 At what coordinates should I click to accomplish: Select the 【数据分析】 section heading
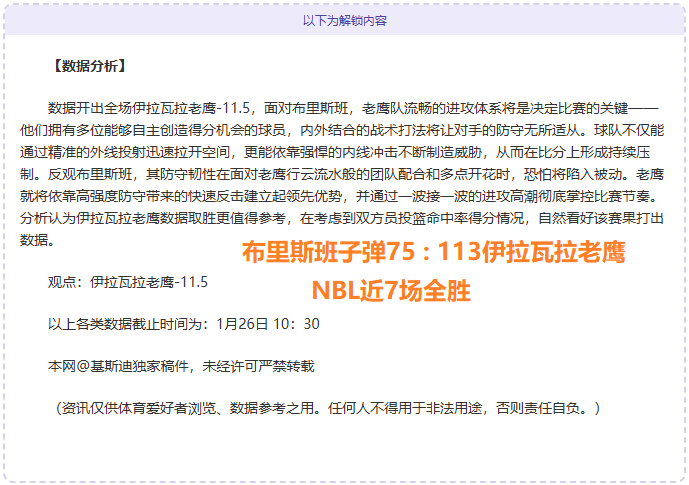coord(87,66)
